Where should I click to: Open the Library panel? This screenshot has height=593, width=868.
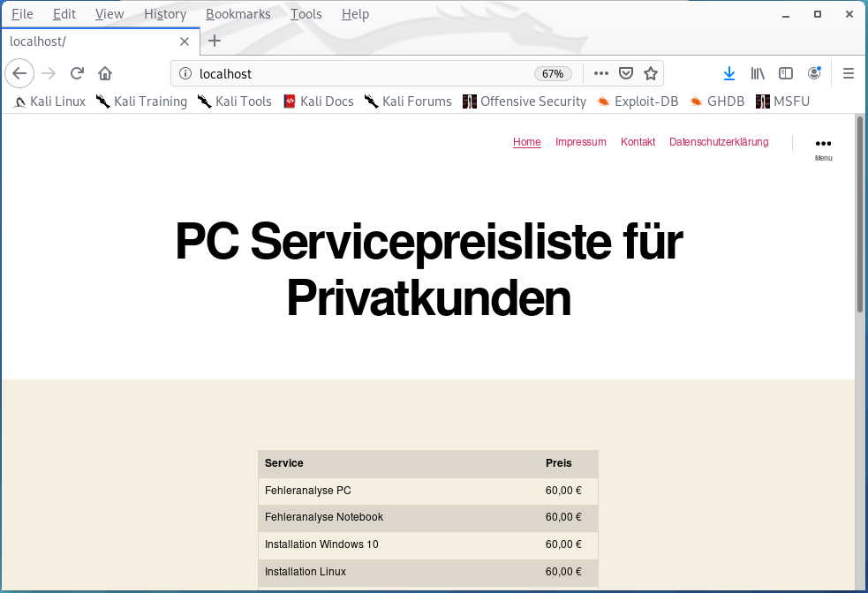click(x=757, y=73)
